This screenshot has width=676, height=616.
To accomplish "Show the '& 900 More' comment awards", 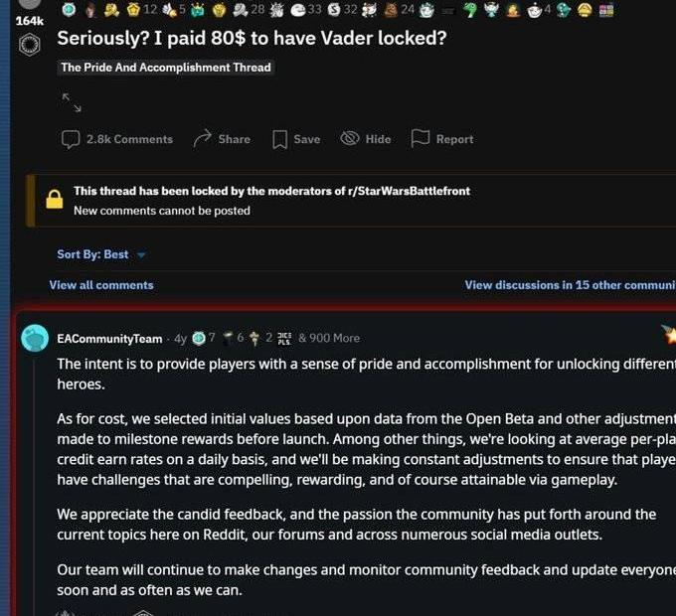I will [329, 338].
